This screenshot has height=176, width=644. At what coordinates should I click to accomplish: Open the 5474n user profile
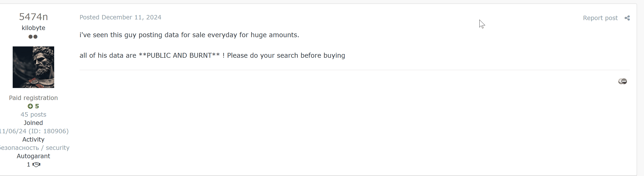33,17
